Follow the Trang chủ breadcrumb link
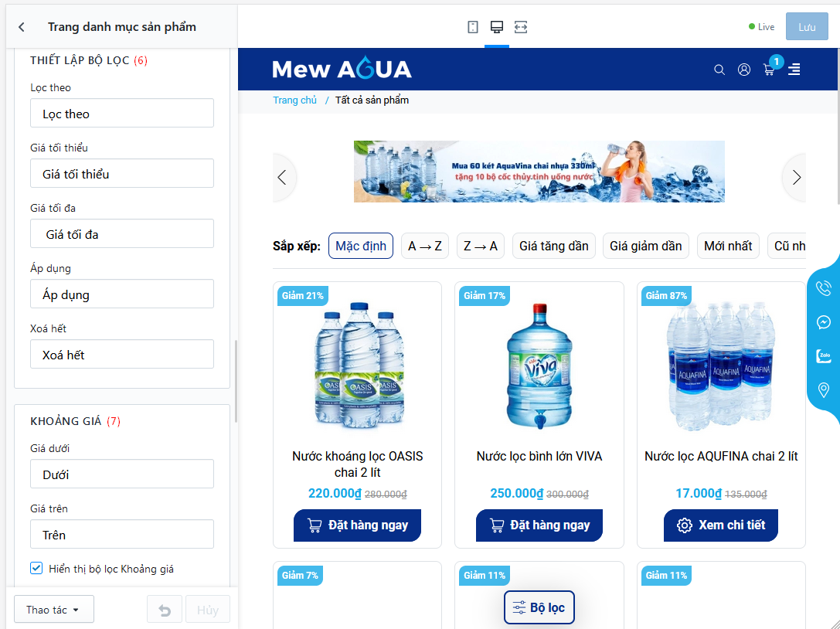Viewport: 840px width, 629px height. coord(294,100)
